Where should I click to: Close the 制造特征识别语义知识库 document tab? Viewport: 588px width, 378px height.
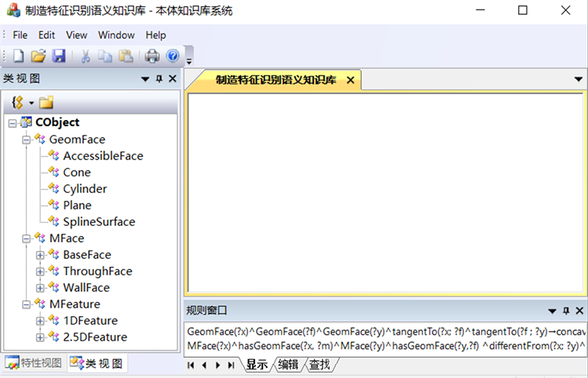tap(350, 80)
